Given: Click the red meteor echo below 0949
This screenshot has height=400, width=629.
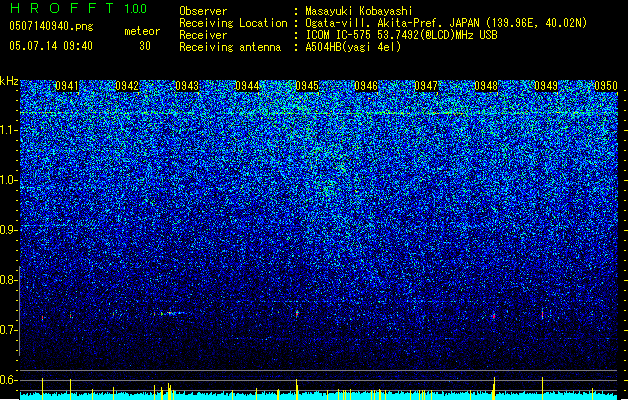Looking at the screenshot, I should tap(542, 314).
